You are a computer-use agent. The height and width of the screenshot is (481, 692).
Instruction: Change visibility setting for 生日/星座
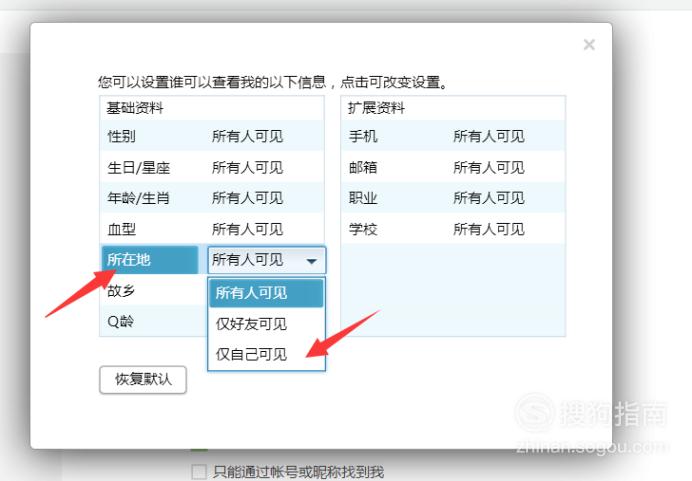[x=247, y=167]
